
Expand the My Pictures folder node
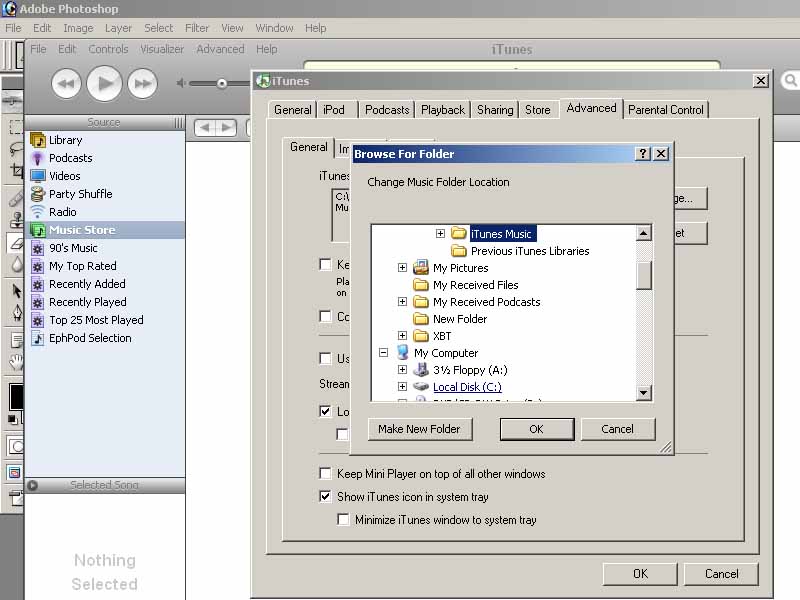(403, 267)
